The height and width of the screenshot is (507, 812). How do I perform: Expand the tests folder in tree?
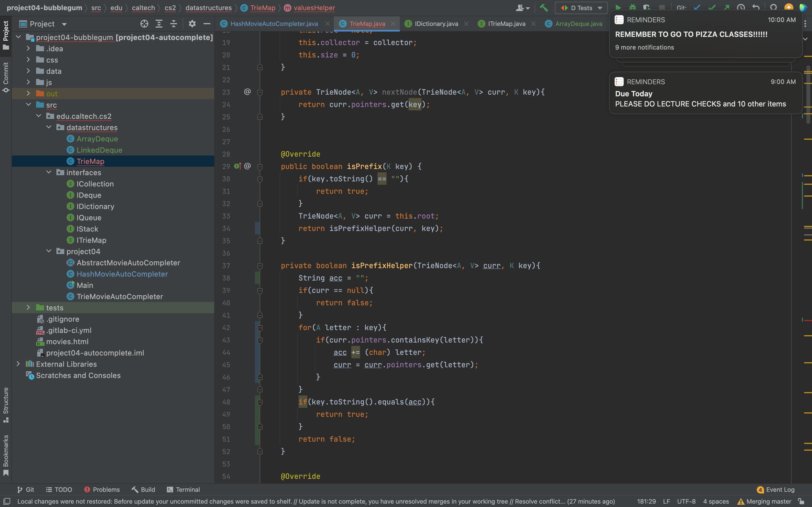(28, 308)
